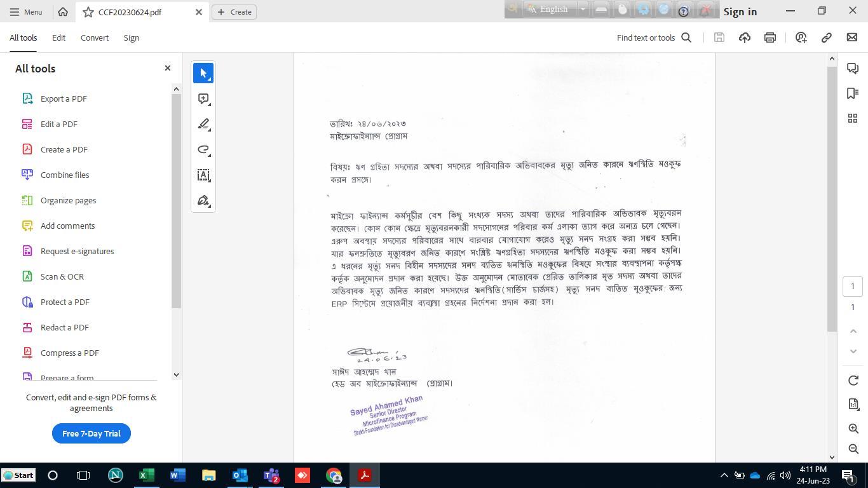
Task: Open the Edit menu tab
Action: [x=58, y=37]
